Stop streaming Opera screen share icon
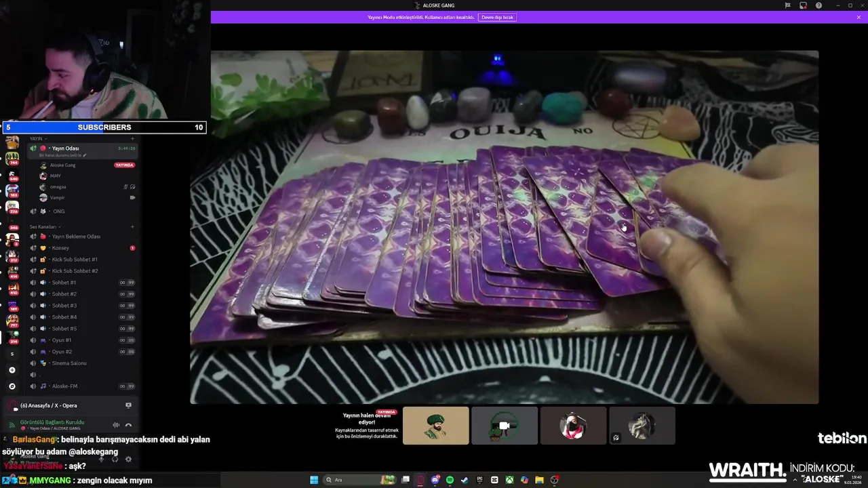Screen dimensions: 868x488 pyautogui.click(x=128, y=405)
